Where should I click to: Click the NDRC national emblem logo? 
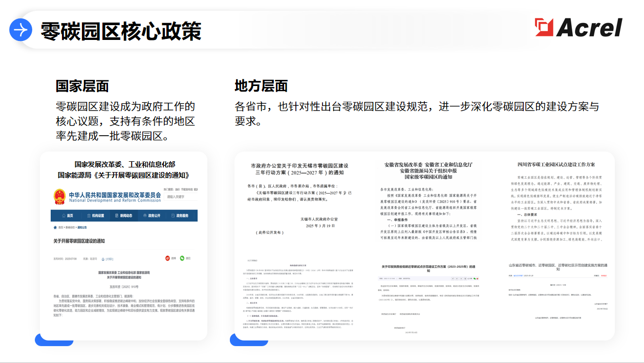pos(60,197)
